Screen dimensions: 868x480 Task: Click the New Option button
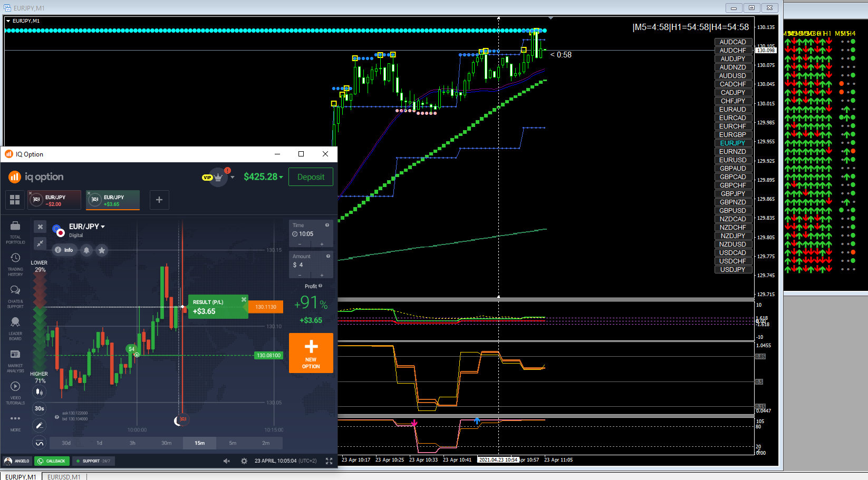pos(311,353)
